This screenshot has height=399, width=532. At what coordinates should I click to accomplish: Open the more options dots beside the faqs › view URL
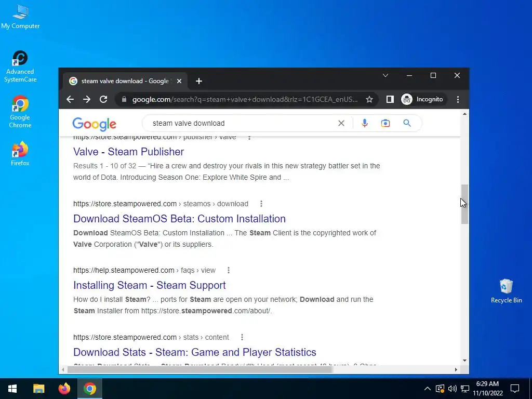point(229,270)
